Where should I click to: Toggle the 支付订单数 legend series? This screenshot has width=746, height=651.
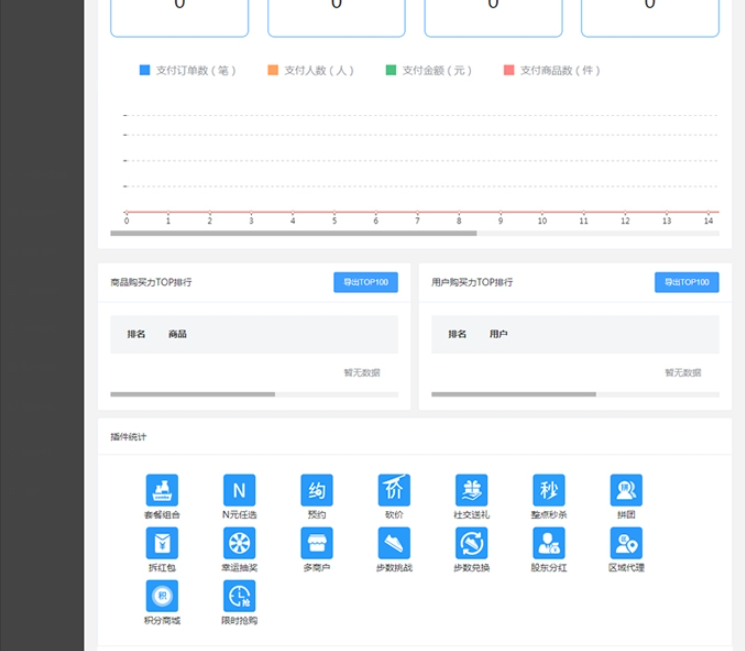click(x=188, y=71)
